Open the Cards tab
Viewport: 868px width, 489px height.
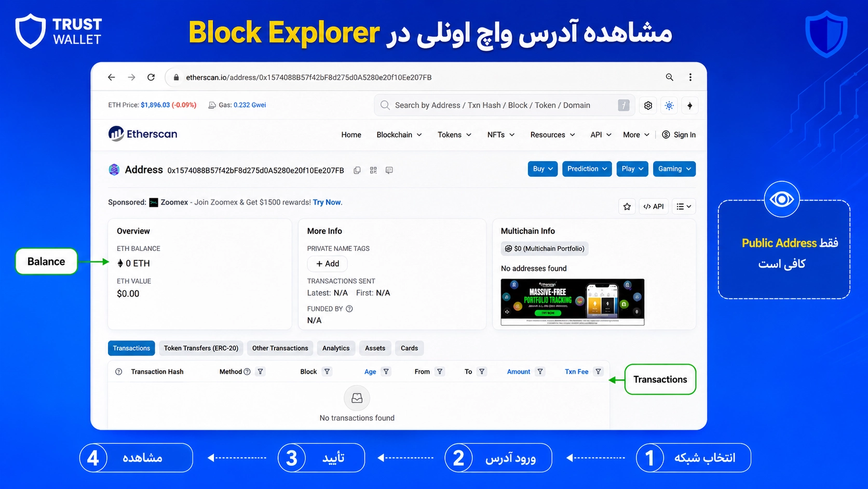pyautogui.click(x=409, y=348)
